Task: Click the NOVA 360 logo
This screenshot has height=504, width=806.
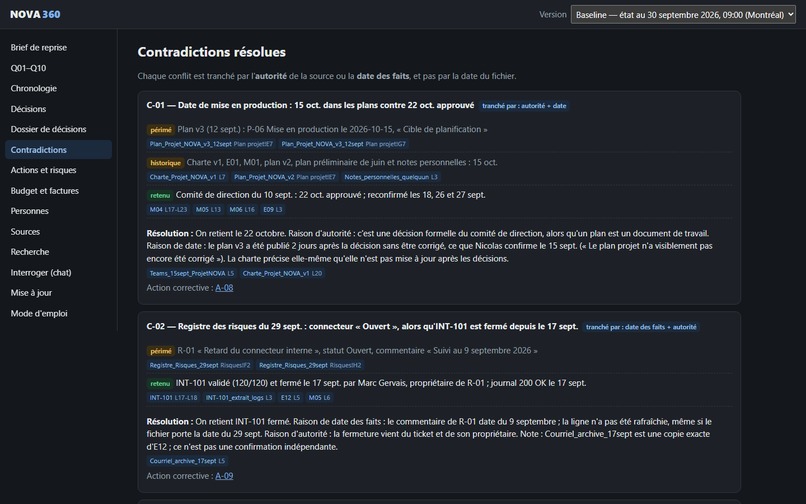Action: click(35, 14)
